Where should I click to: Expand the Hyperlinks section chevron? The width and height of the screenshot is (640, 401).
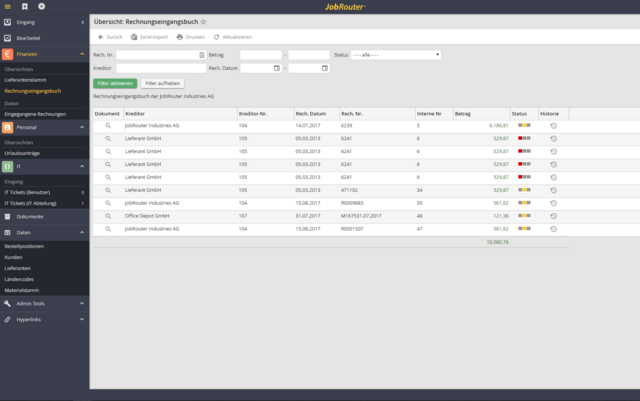[x=82, y=319]
